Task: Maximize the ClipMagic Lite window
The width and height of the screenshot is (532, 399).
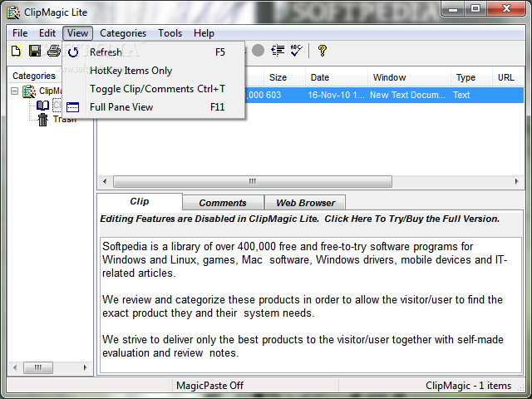Action: [x=475, y=9]
